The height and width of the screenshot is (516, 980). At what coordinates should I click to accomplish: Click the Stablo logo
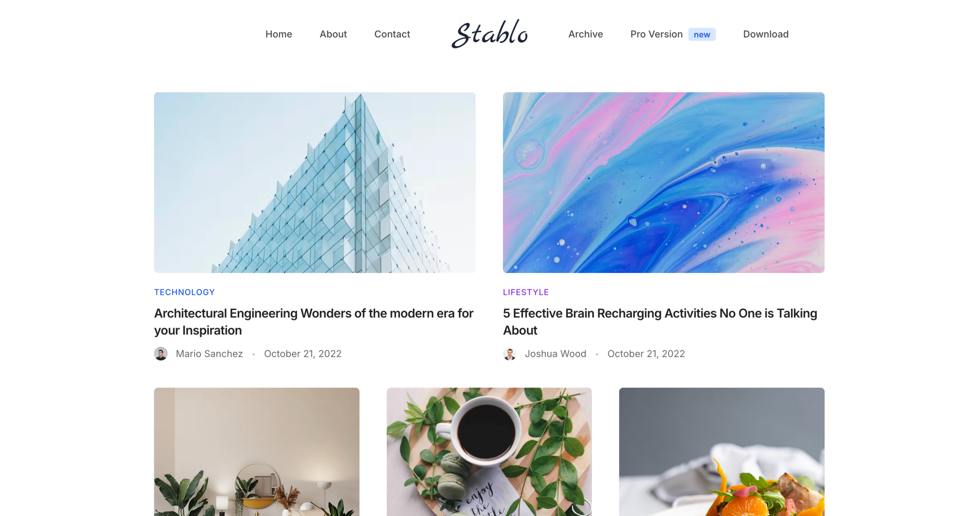(x=489, y=34)
